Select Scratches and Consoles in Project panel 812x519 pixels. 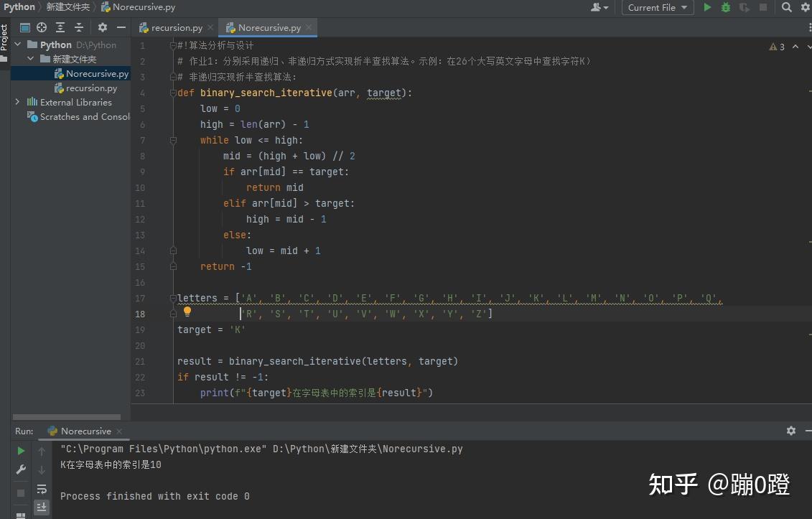pos(84,116)
